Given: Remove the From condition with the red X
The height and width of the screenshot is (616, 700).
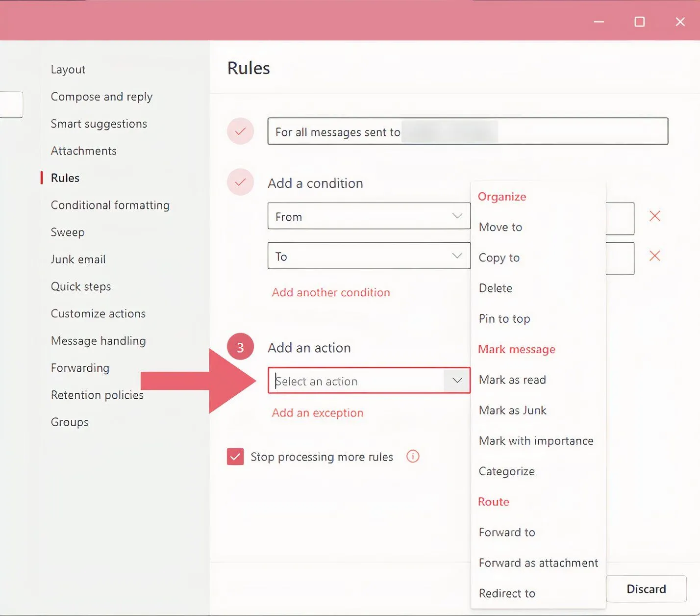Looking at the screenshot, I should [x=655, y=216].
